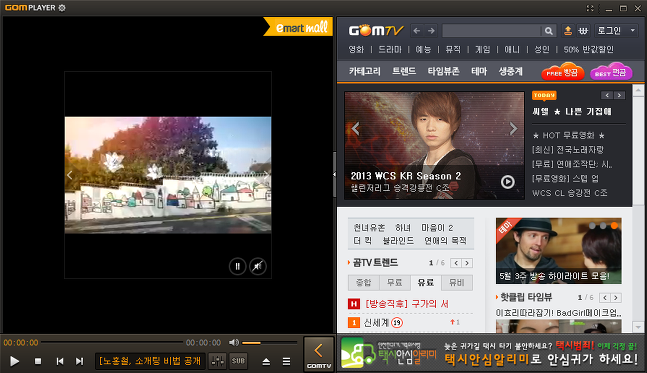Viewport: 647px width, 373px height.
Task: Next page of 곰TV 트렌드
Action: (x=467, y=263)
